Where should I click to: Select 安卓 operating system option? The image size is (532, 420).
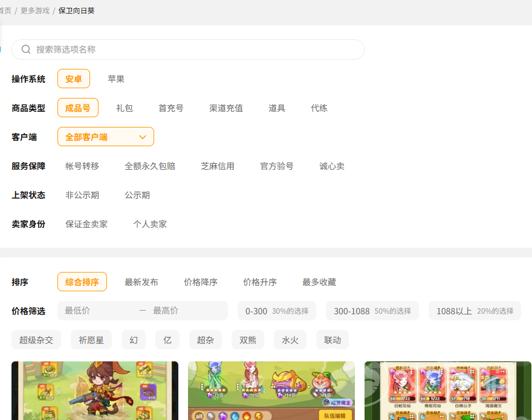point(74,79)
